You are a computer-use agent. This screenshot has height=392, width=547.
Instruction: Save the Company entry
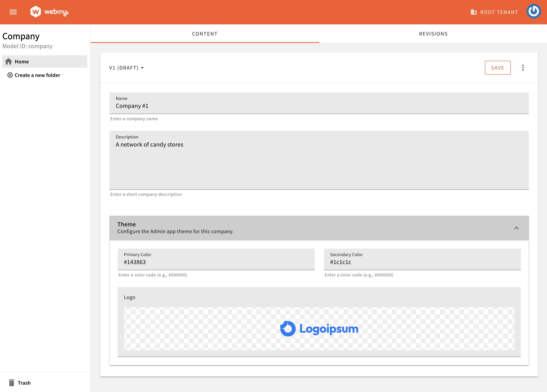pos(498,67)
